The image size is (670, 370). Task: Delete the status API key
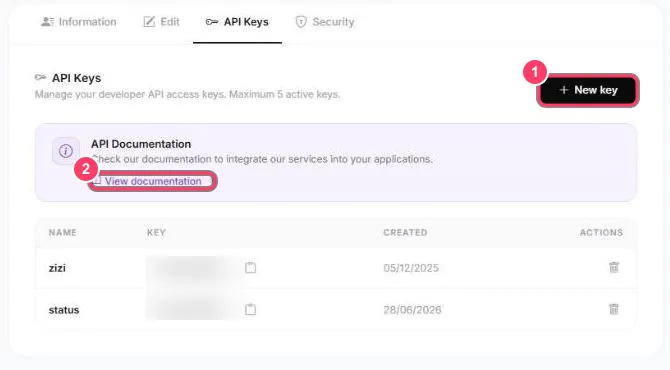tap(614, 309)
